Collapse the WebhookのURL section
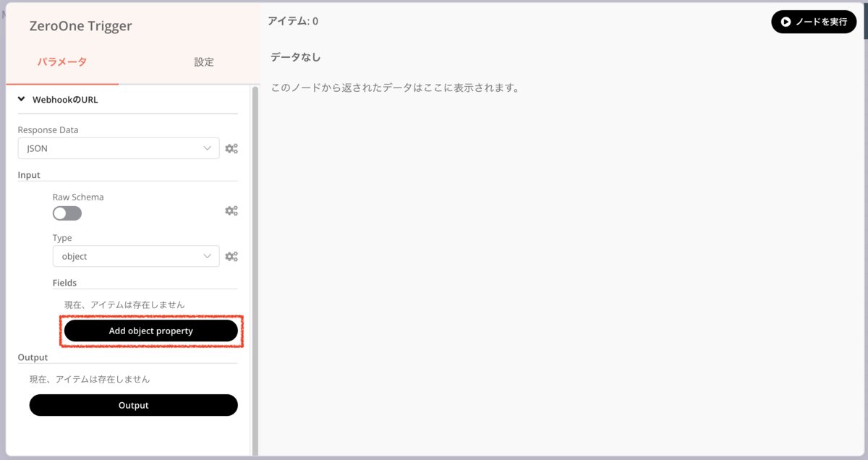The image size is (868, 460). click(x=58, y=100)
